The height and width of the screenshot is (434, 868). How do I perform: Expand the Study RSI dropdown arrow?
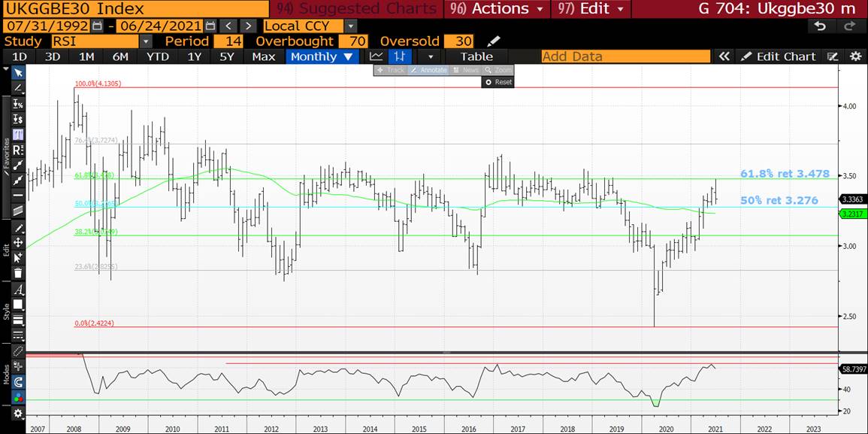(x=146, y=41)
